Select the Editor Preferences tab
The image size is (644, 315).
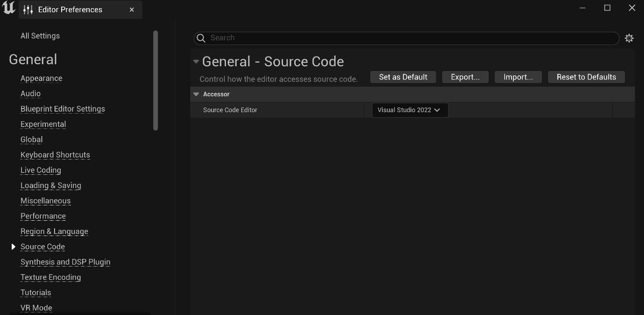80,10
